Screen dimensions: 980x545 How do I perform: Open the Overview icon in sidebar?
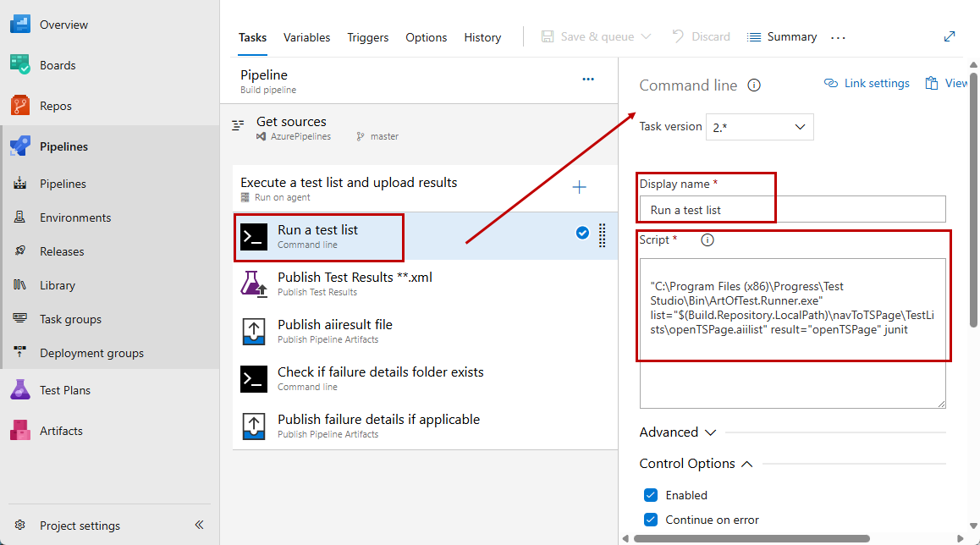point(20,25)
